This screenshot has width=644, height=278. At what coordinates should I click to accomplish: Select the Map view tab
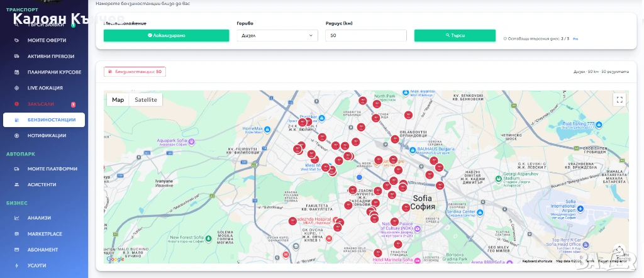[118, 100]
